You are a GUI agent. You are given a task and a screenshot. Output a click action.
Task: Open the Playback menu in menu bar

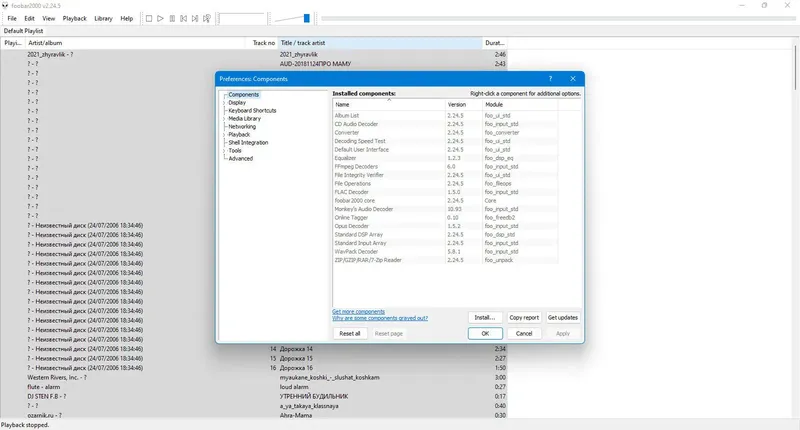point(74,18)
